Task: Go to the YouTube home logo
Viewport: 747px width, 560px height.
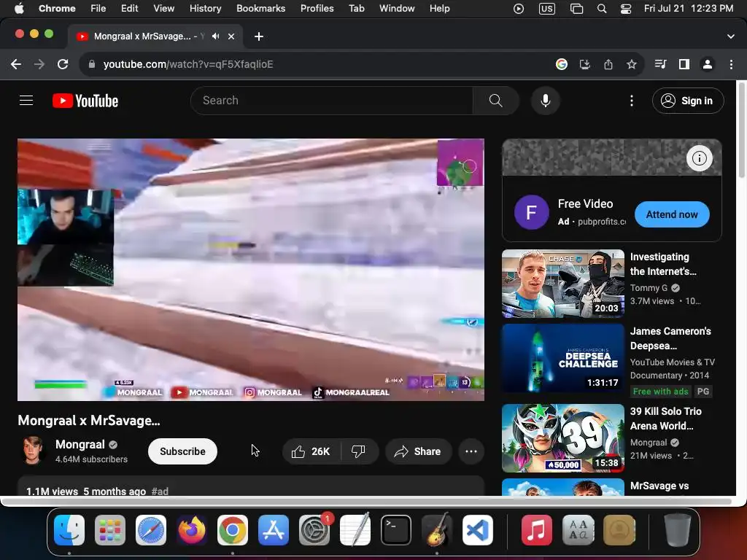Action: 85,101
